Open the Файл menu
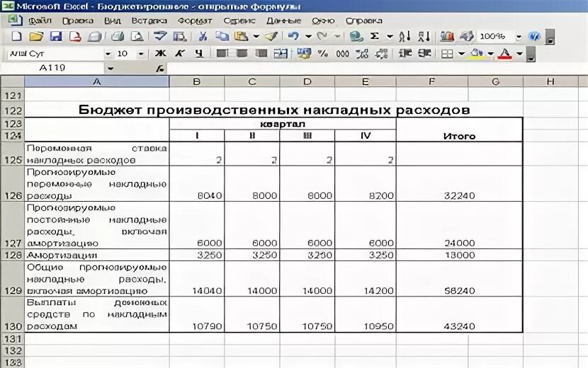This screenshot has height=368, width=588. pos(40,21)
